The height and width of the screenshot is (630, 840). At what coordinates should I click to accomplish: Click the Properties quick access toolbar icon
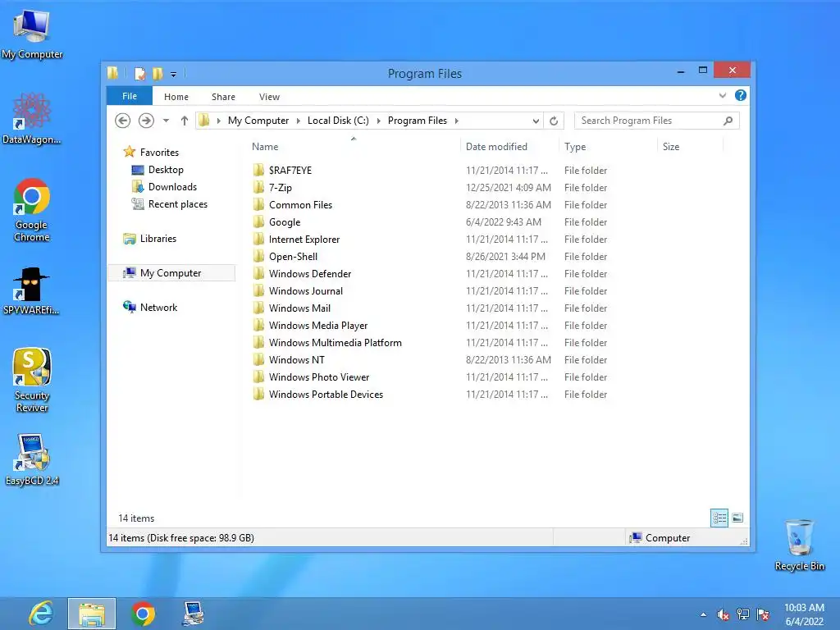click(x=139, y=73)
